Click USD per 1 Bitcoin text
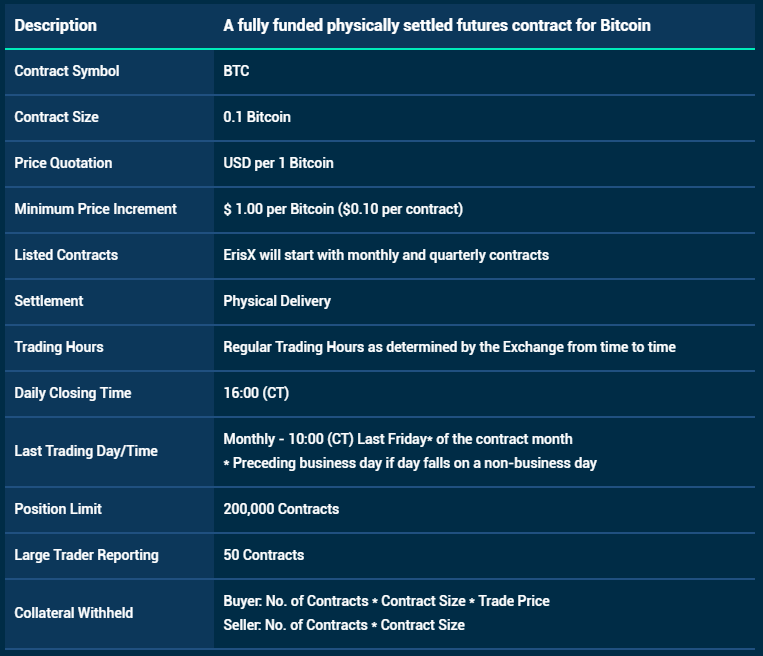Screen dimensions: 763x656 pyautogui.click(x=278, y=163)
